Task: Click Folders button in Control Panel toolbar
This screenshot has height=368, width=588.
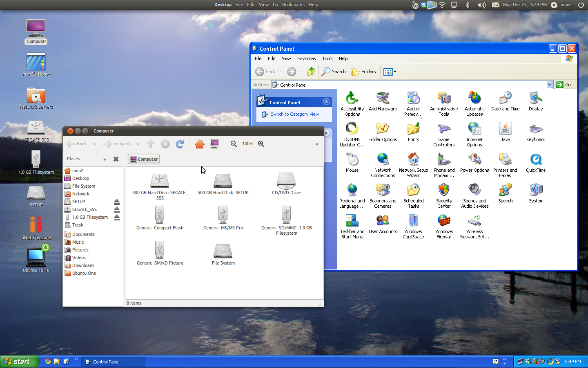Action: click(363, 72)
